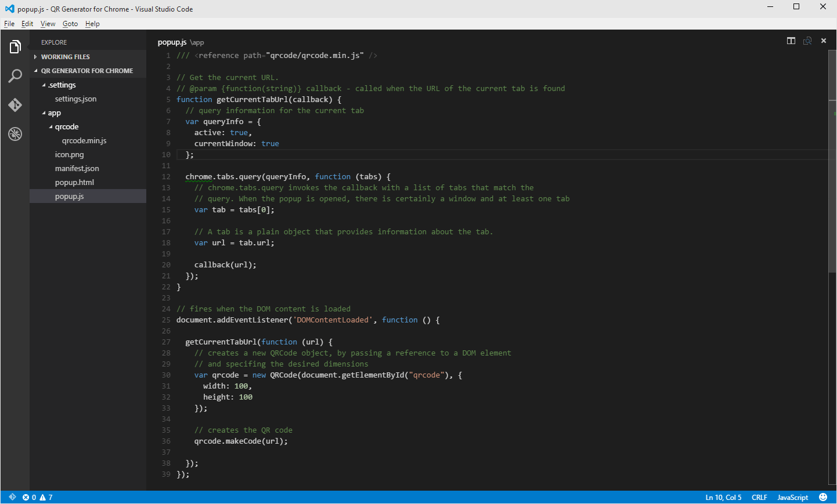Screen dimensions: 837x504
Task: Click the reference path comment on line 1
Action: point(277,55)
